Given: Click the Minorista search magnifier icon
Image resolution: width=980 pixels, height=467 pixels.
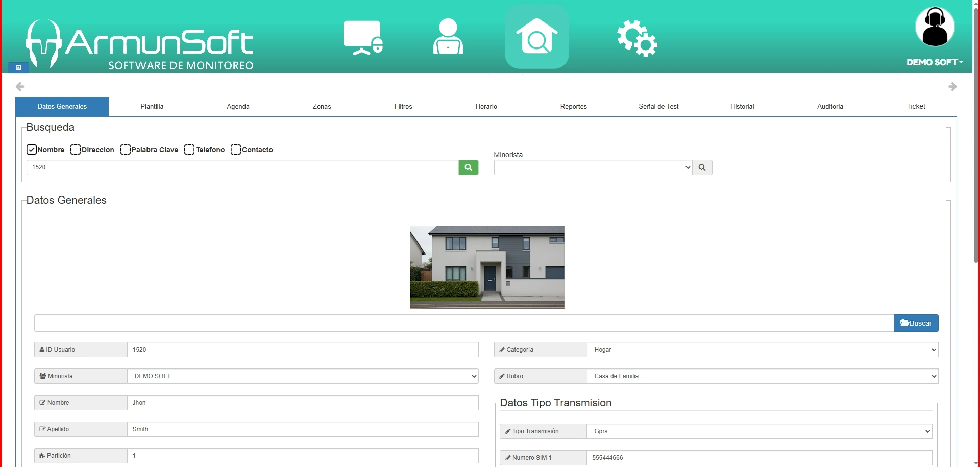Looking at the screenshot, I should click(702, 167).
